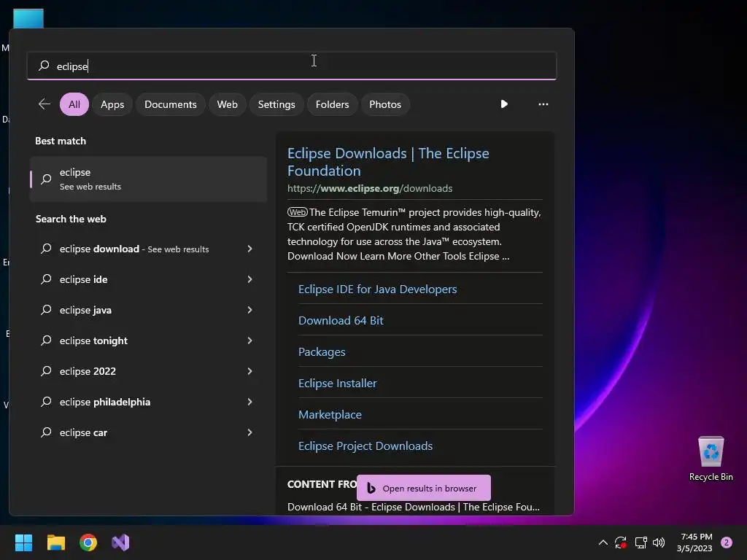Viewport: 747px width, 560px height.
Task: Click the back arrow in search panel
Action: point(44,104)
